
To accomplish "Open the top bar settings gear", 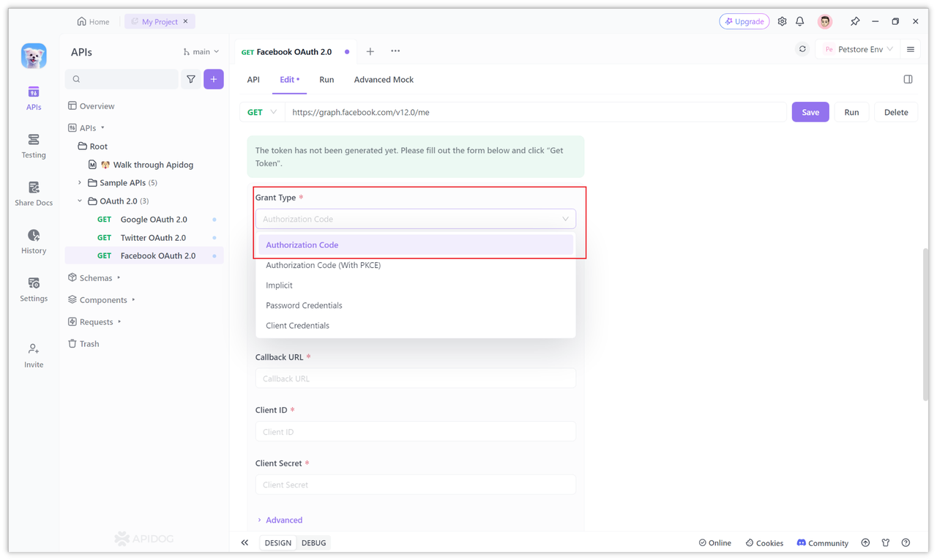I will [782, 21].
